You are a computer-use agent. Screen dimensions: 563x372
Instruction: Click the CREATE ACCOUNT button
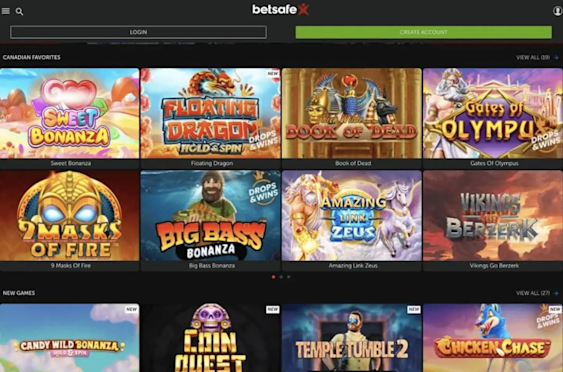tap(423, 32)
